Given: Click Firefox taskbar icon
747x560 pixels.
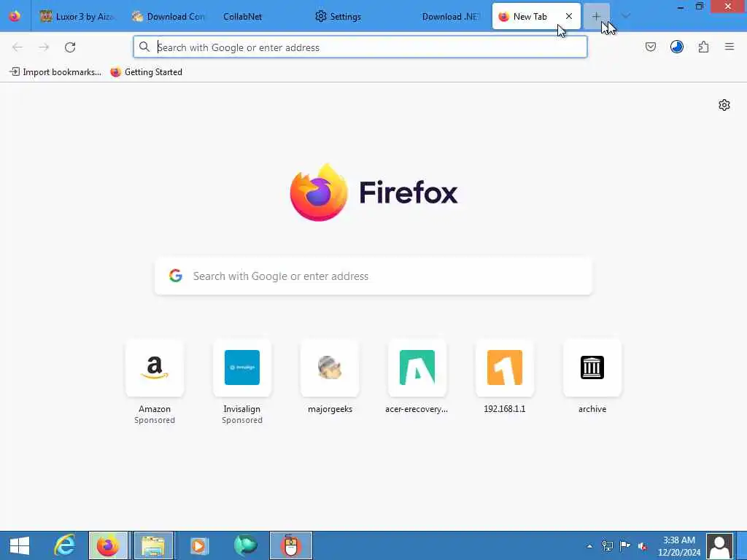Looking at the screenshot, I should pyautogui.click(x=108, y=545).
